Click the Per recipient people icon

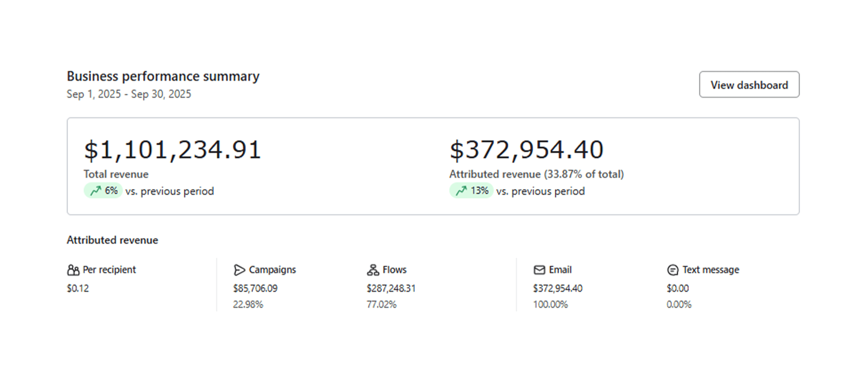[73, 270]
